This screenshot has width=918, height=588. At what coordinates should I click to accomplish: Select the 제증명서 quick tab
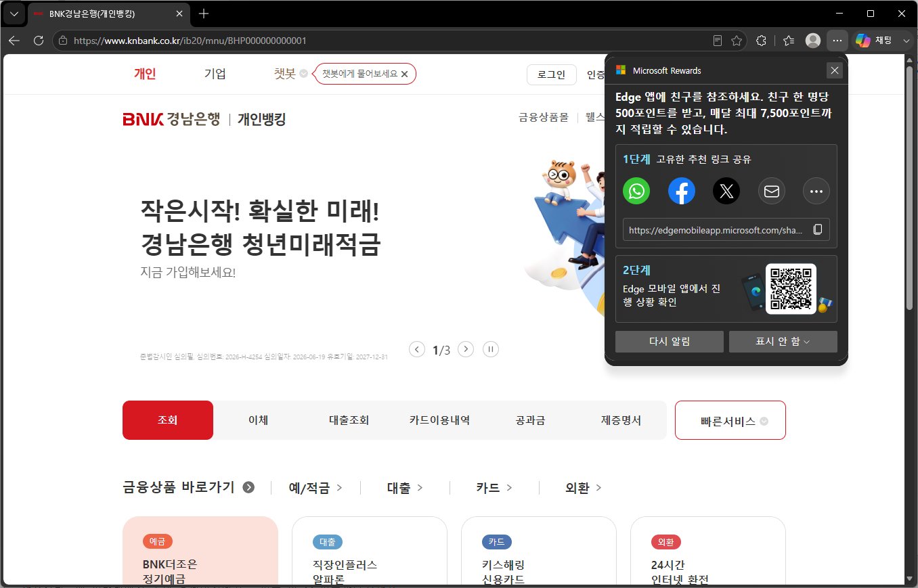(x=621, y=420)
